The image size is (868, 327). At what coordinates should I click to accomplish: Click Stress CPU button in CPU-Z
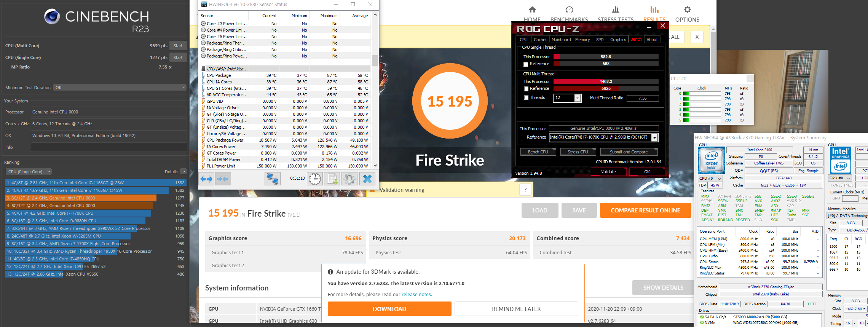tap(578, 152)
